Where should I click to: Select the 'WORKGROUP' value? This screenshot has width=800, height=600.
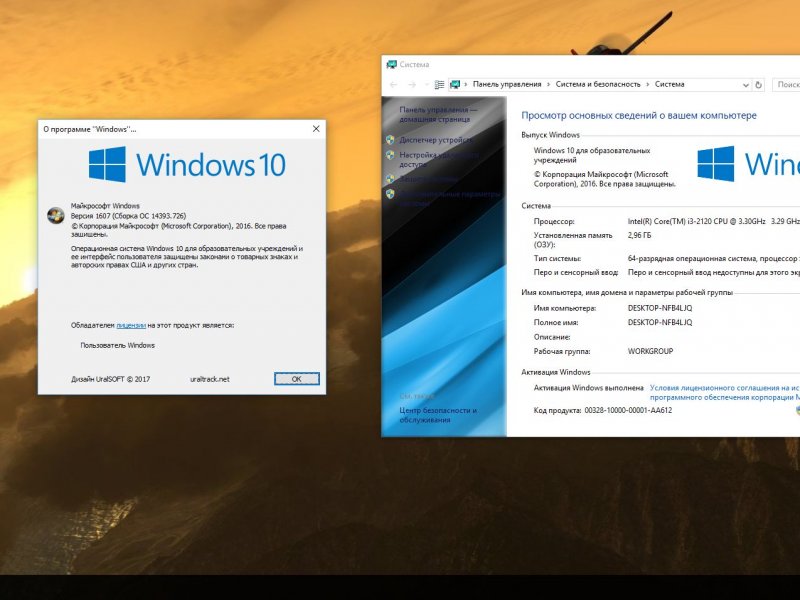tap(650, 351)
